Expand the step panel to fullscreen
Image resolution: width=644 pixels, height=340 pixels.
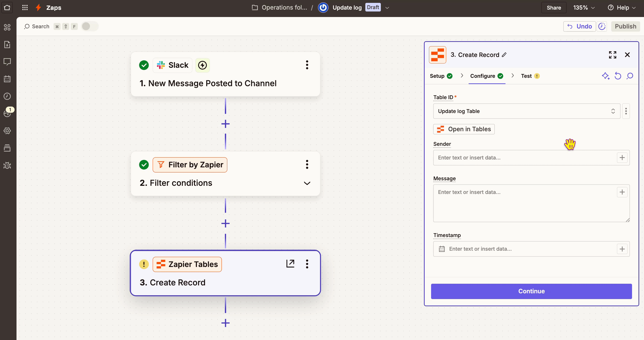612,55
